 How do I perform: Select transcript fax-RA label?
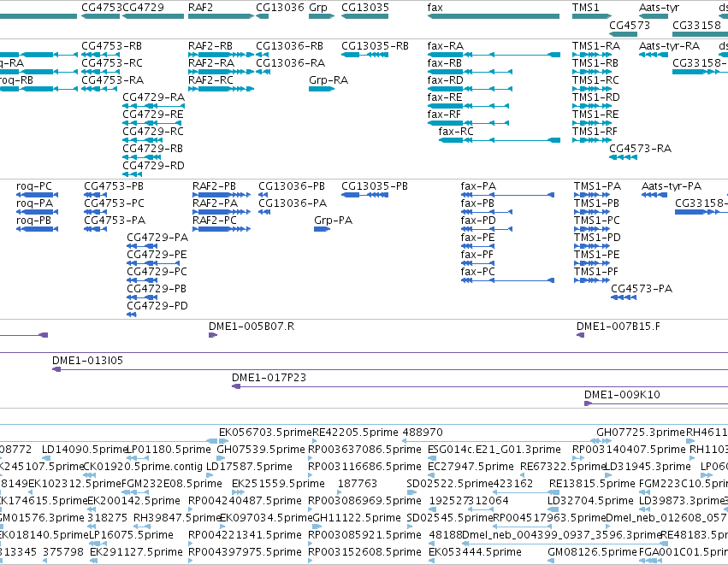445,46
